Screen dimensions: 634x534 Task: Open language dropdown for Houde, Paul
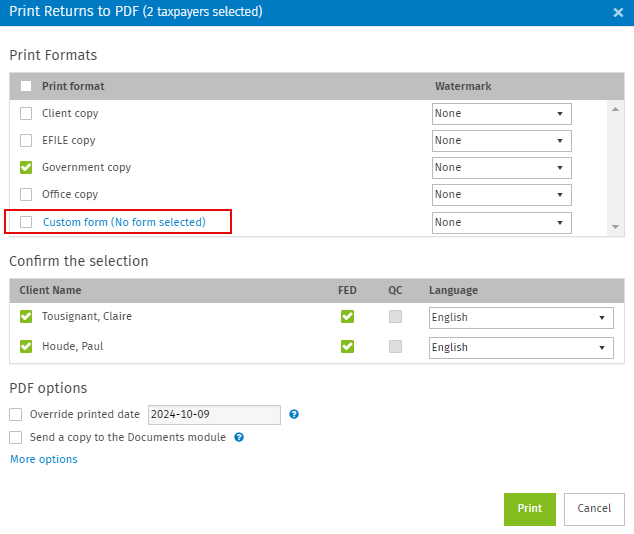pyautogui.click(x=521, y=348)
